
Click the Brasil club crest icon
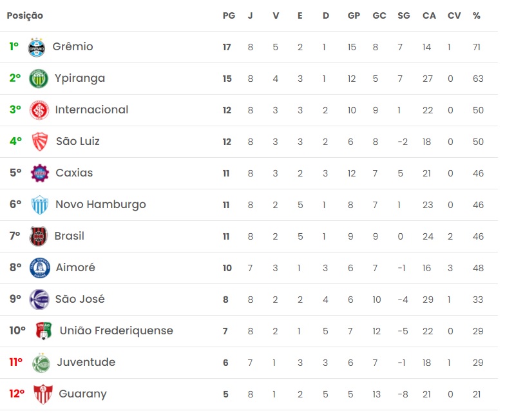coord(39,236)
